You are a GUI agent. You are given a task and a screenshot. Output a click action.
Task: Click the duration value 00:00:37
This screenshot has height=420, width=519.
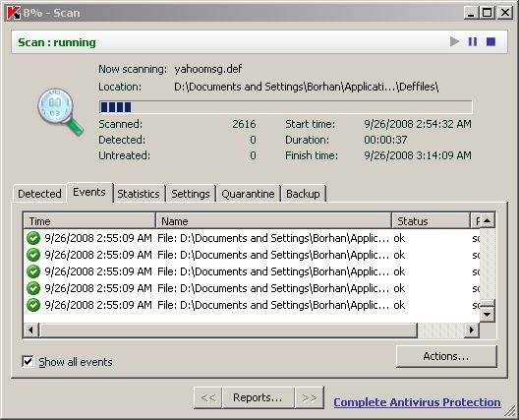pyautogui.click(x=385, y=140)
